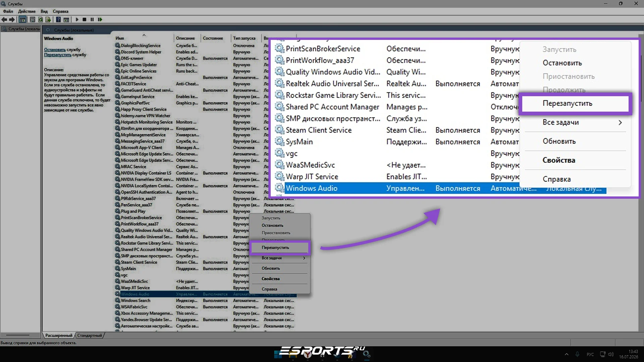644x362 pixels.
Task: Select the Realtek Audio Universal Service row
Action: [205, 237]
